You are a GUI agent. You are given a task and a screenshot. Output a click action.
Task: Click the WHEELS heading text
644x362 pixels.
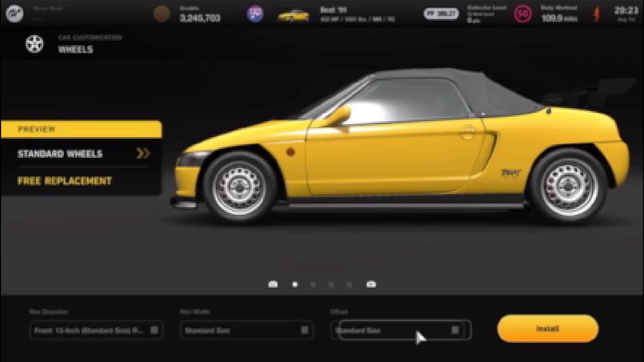pyautogui.click(x=75, y=50)
